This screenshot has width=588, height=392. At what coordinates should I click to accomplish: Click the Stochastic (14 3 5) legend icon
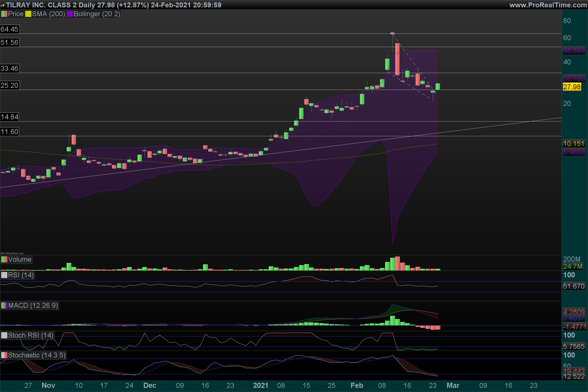[x=4, y=355]
